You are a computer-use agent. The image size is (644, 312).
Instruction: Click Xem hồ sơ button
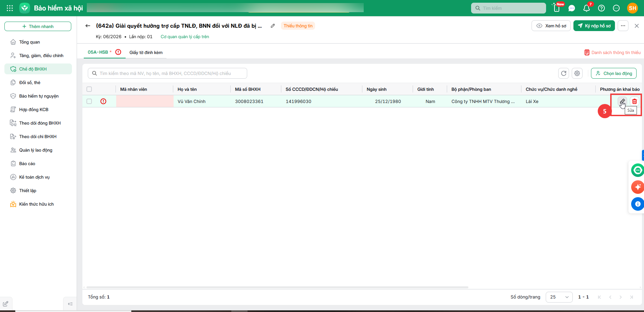[x=551, y=26]
